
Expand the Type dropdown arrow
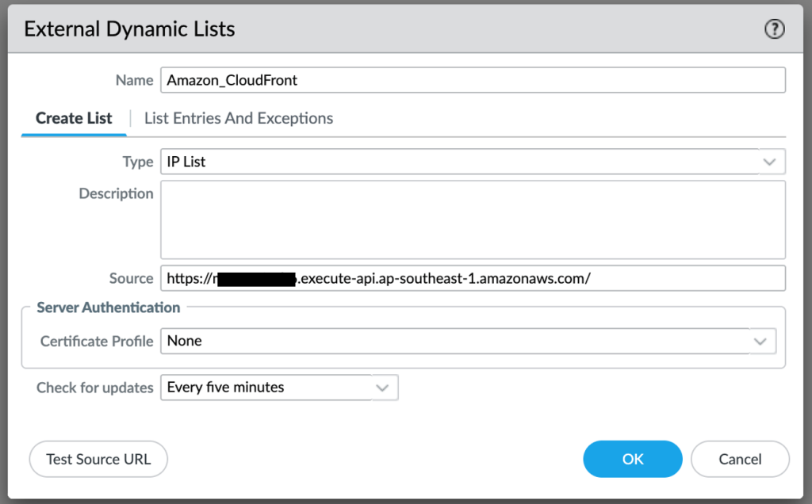pyautogui.click(x=768, y=162)
